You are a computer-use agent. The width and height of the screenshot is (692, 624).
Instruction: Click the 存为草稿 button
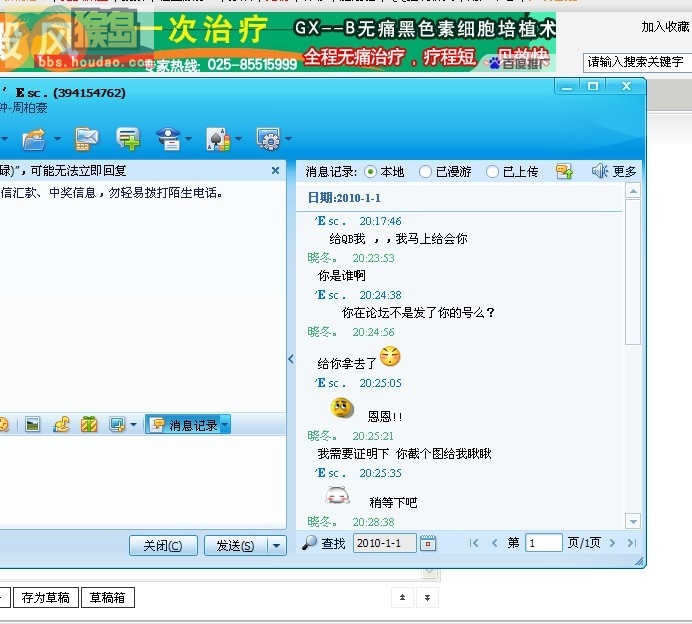click(46, 598)
